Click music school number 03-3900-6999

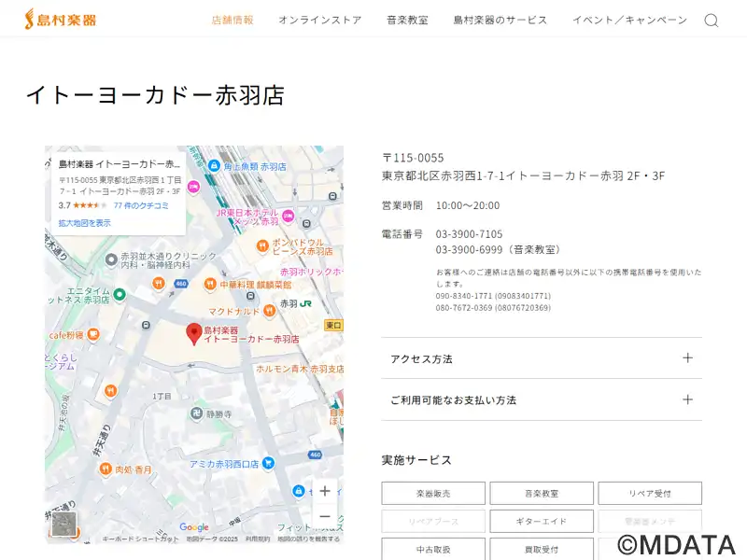point(469,249)
